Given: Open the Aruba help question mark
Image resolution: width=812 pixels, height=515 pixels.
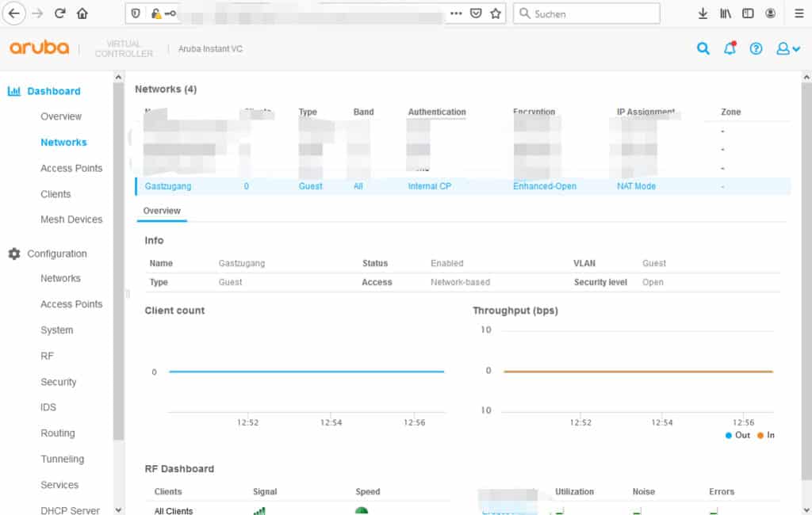Looking at the screenshot, I should (x=756, y=48).
